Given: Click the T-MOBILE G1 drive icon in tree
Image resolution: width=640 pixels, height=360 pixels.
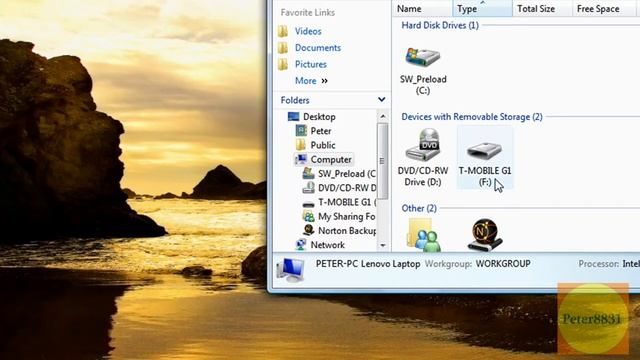Looking at the screenshot, I should [x=309, y=203].
